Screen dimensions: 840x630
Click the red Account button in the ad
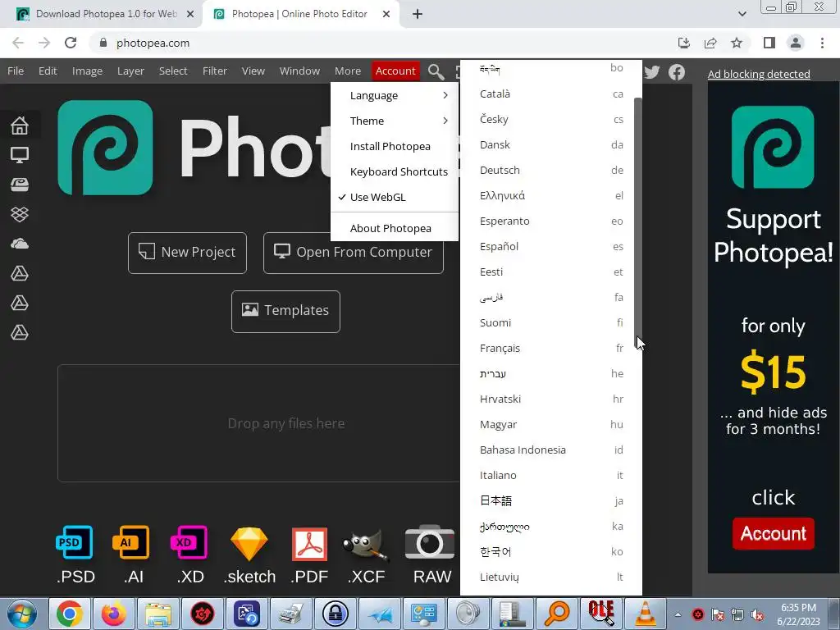point(773,533)
